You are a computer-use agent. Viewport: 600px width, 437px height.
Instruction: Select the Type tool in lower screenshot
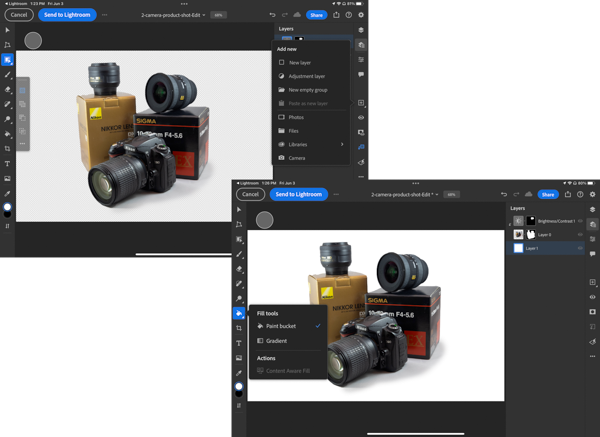pyautogui.click(x=239, y=343)
